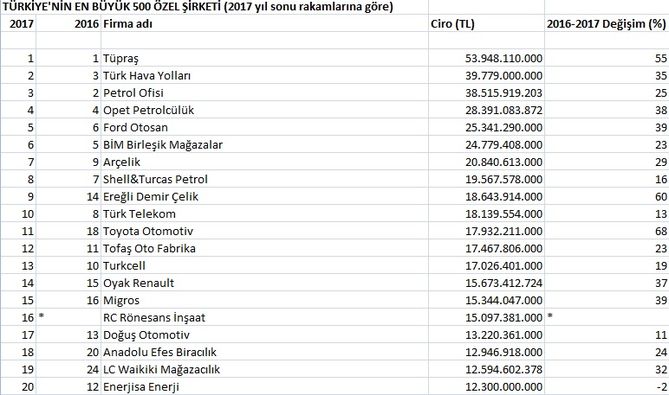Click the 2016-2017 Değişim (%) header
The height and width of the screenshot is (395, 669).
tap(607, 24)
